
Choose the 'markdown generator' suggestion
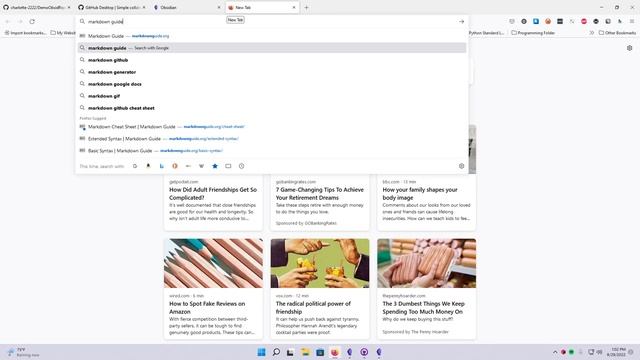(x=272, y=72)
